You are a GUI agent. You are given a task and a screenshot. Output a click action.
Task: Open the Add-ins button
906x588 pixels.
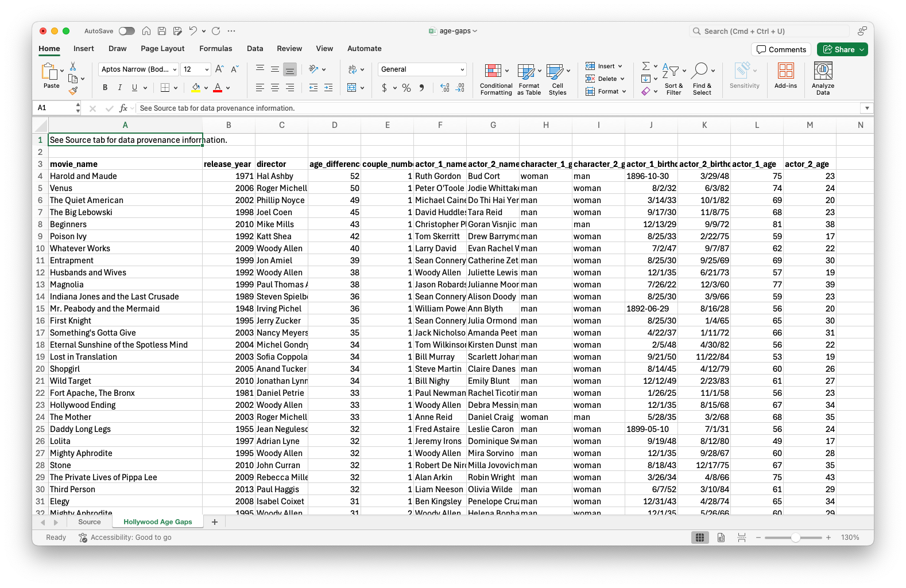coord(785,71)
